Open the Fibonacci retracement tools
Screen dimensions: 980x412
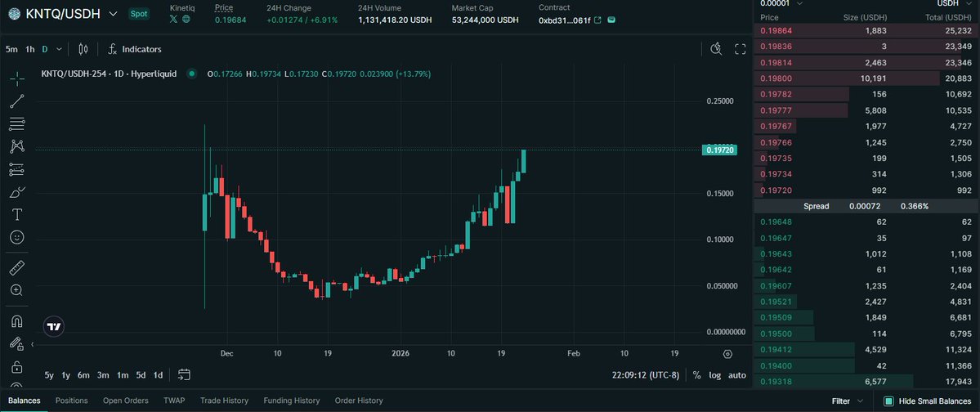(x=17, y=123)
